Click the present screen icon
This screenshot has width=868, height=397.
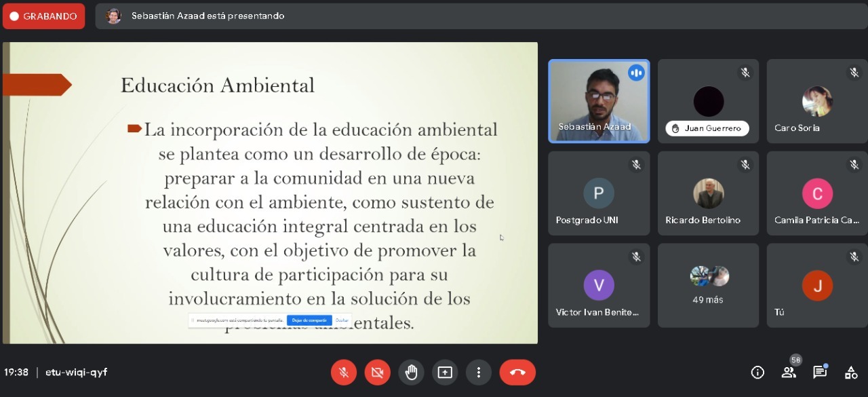445,373
